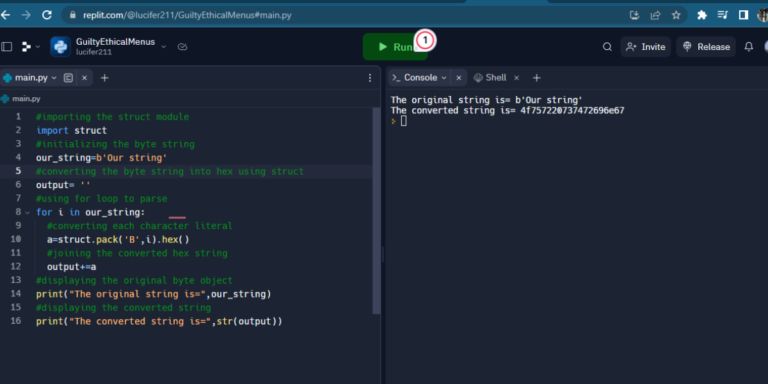Viewport: 768px width, 384px height.
Task: Close the main.py tab
Action: tap(84, 78)
